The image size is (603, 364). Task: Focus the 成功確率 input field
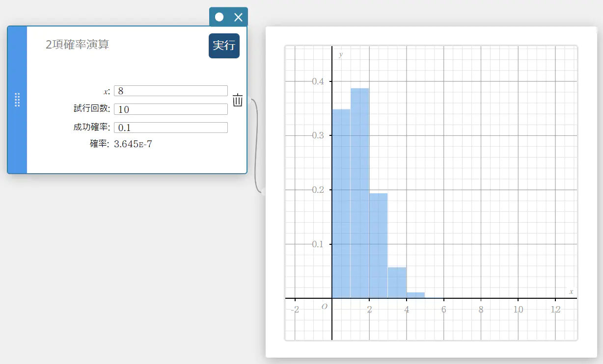click(170, 128)
